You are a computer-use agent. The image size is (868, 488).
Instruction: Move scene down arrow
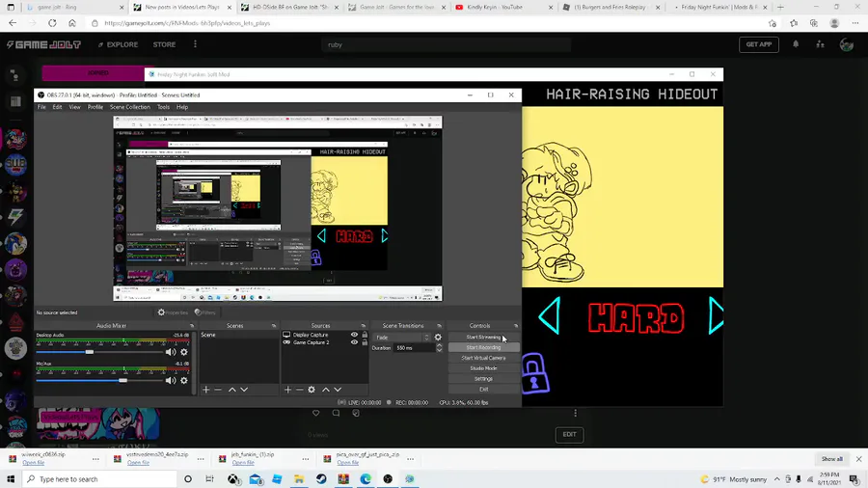[x=244, y=390]
